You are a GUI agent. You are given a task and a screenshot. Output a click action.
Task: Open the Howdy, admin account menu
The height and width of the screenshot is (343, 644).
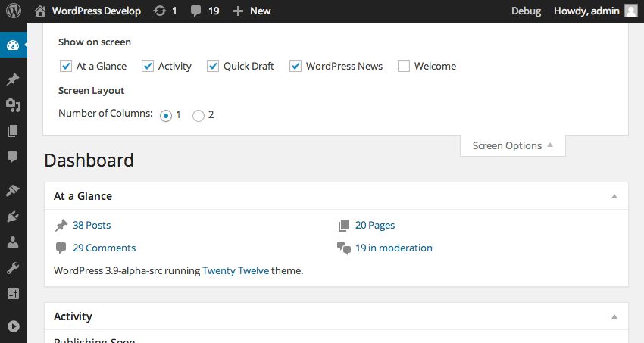coord(586,11)
